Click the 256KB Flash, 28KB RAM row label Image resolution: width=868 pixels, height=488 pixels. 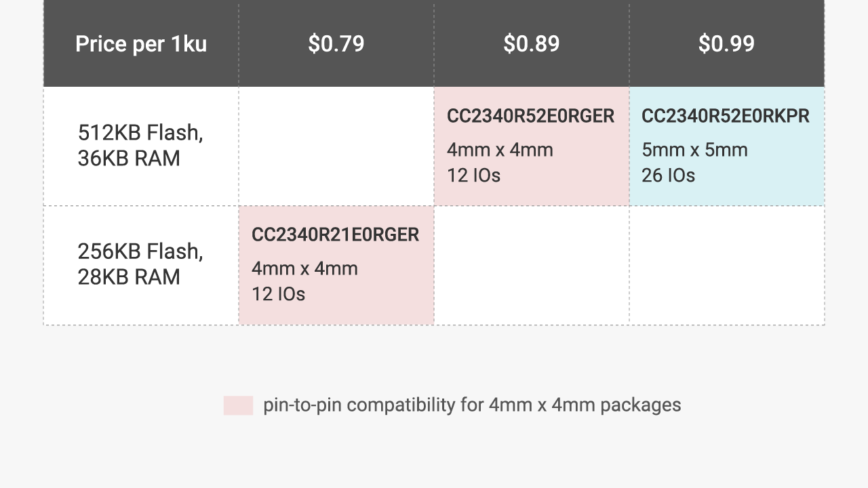tap(140, 264)
